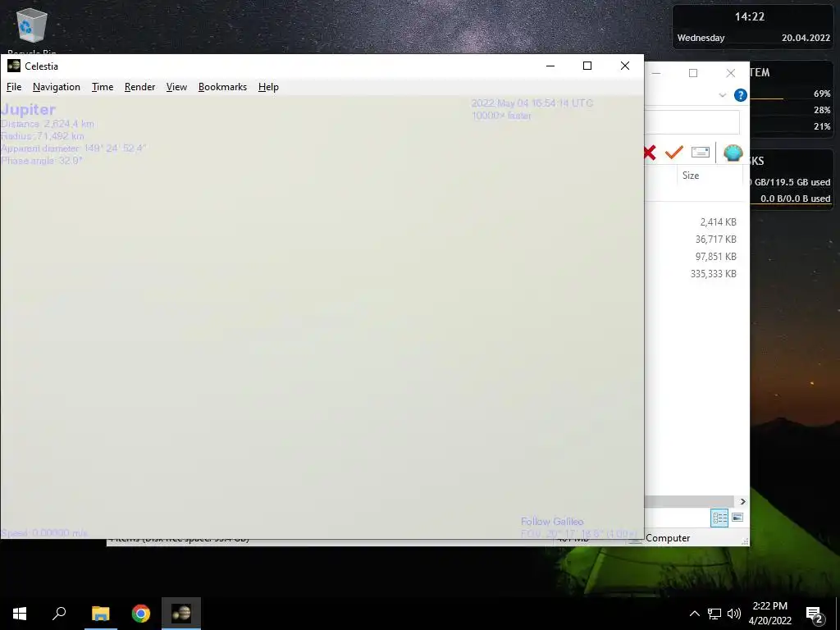Open the Help menu in Celestia

click(268, 87)
